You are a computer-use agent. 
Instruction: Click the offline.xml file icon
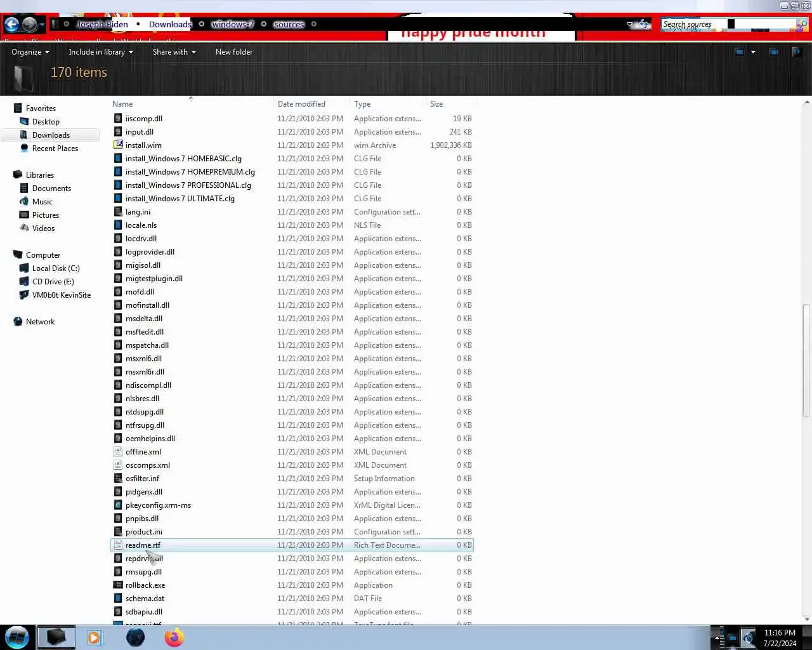[x=118, y=451]
